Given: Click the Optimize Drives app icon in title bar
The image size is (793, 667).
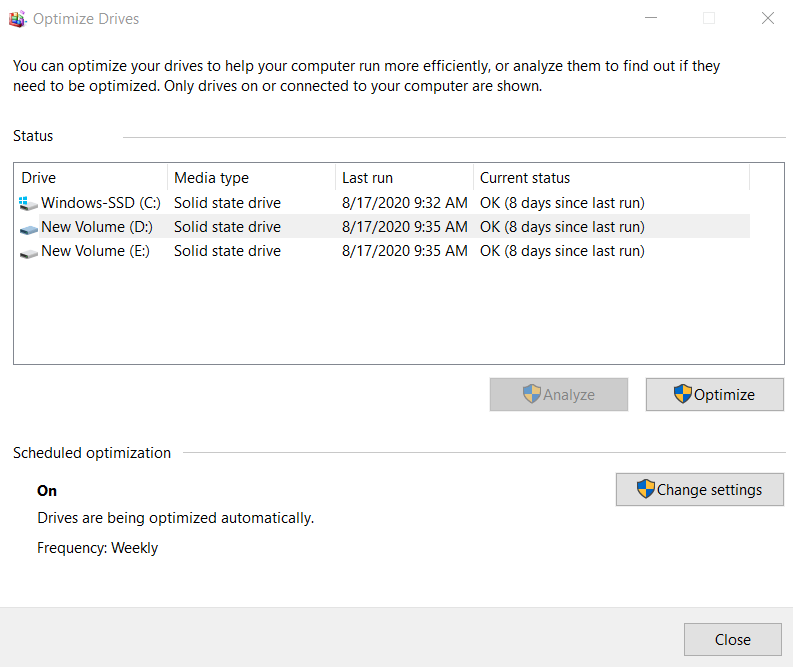Looking at the screenshot, I should (x=17, y=18).
